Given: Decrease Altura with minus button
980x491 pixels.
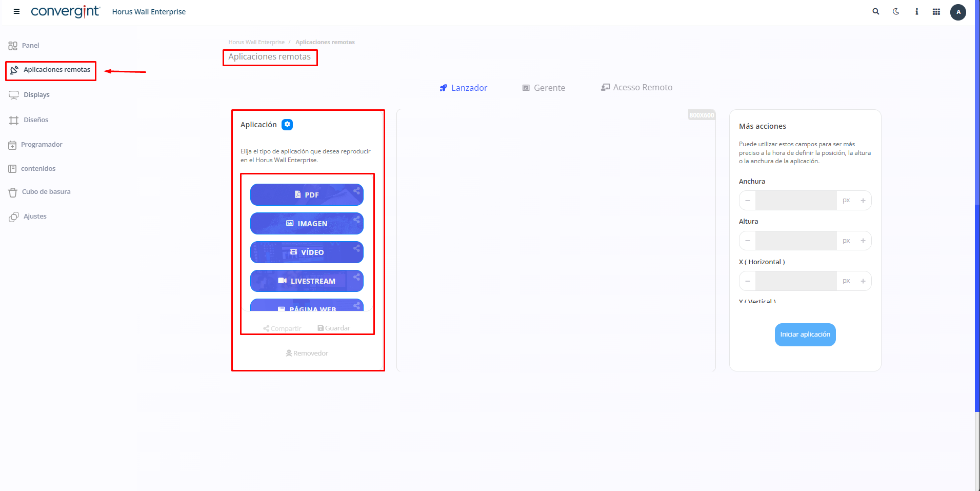Looking at the screenshot, I should pyautogui.click(x=748, y=241).
